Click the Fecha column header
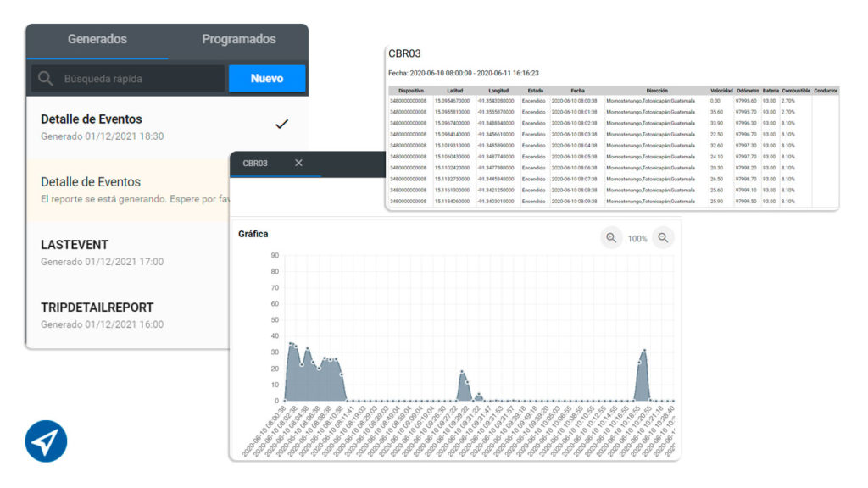 tap(577, 91)
